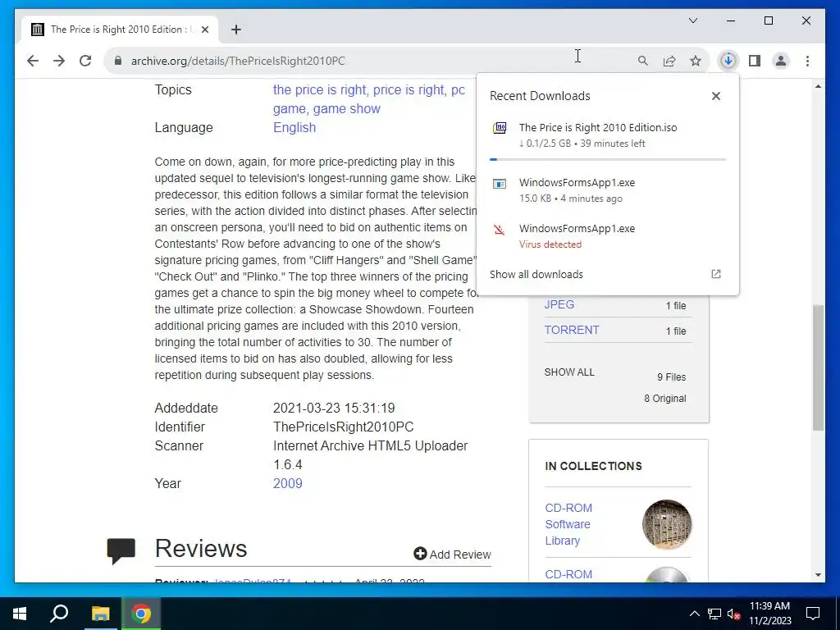Click the scrollbar up arrow
This screenshot has width=840, height=630.
818,86
